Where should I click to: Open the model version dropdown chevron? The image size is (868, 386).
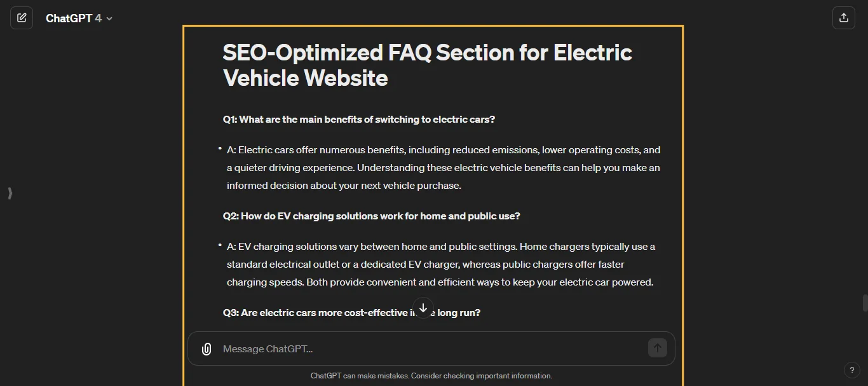[109, 18]
